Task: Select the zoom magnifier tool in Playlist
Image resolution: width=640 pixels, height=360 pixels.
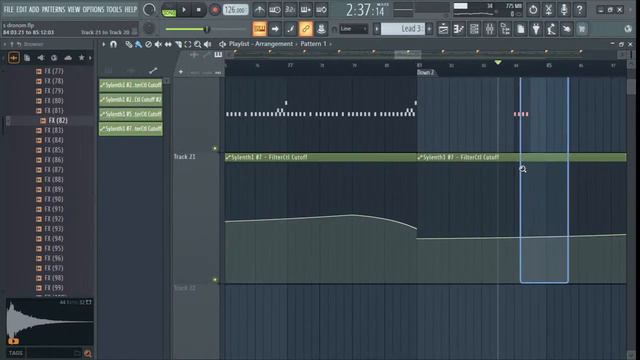Action: point(198,44)
